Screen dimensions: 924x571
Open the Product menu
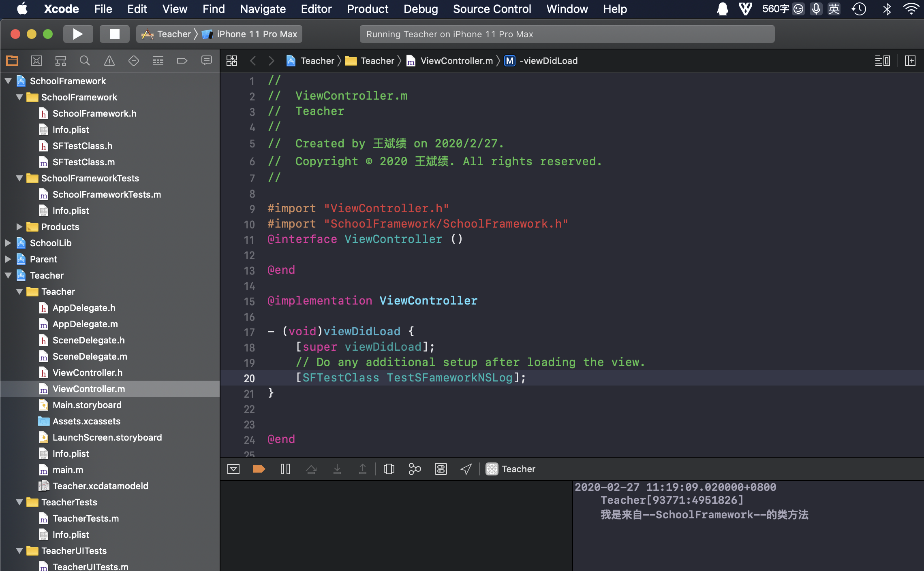[x=368, y=9]
